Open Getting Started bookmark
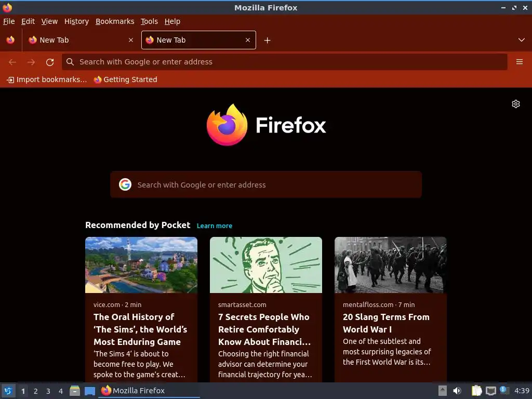 pos(126,79)
